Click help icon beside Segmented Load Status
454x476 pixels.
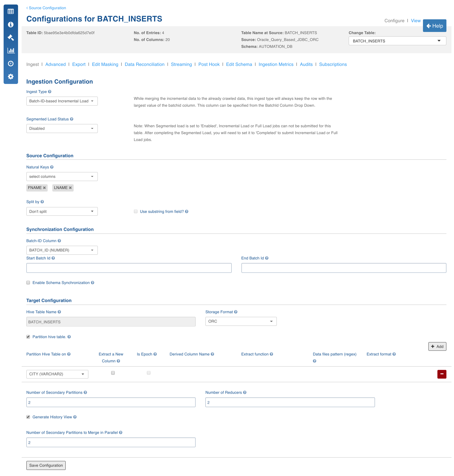pos(72,119)
